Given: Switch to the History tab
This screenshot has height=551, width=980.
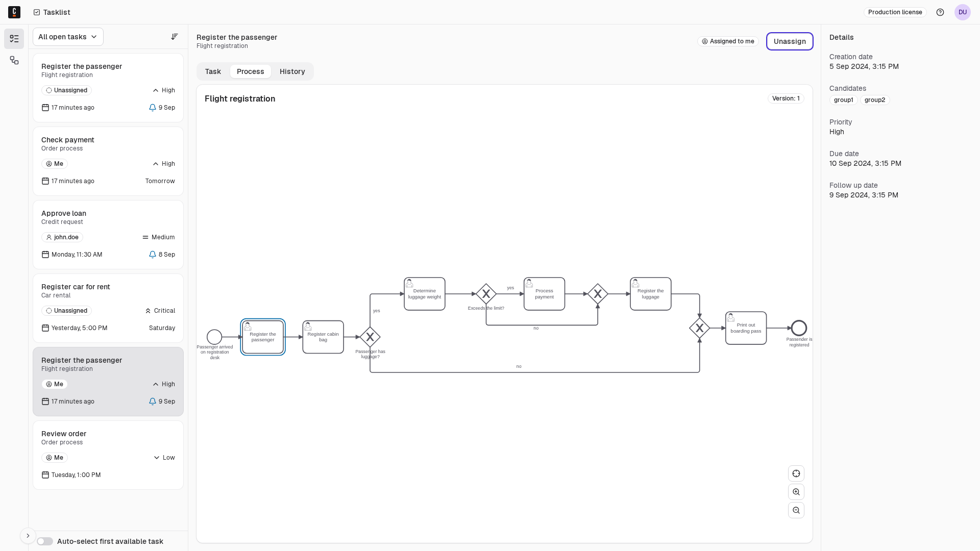Looking at the screenshot, I should 292,71.
